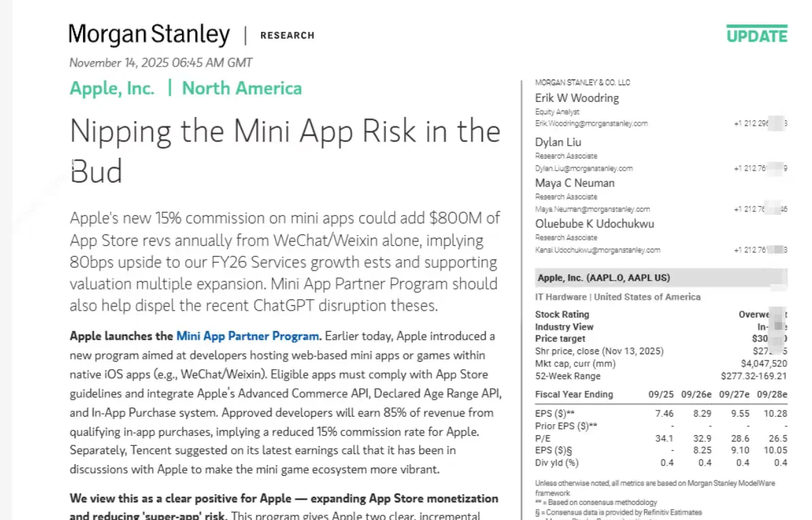Viewport: 812px width, 520px height.
Task: Click Erik Woodring's email address
Action: click(591, 124)
